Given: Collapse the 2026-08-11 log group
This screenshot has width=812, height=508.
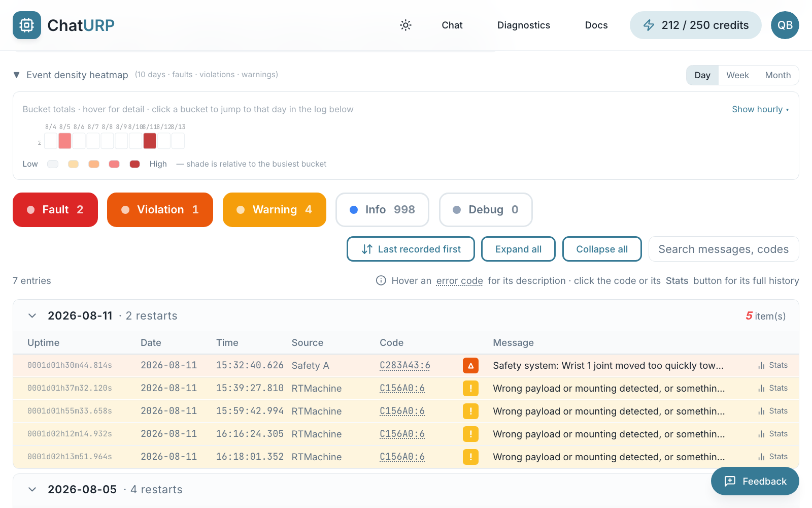Looking at the screenshot, I should pyautogui.click(x=32, y=315).
